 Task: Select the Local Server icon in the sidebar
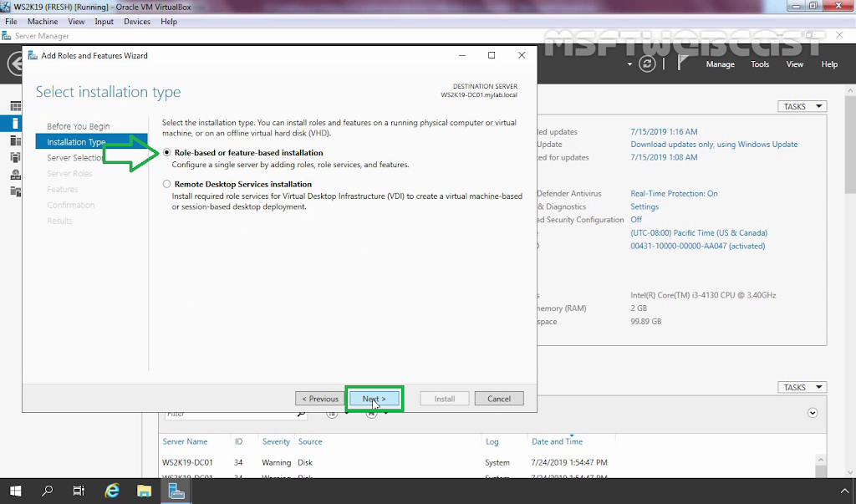point(16,124)
